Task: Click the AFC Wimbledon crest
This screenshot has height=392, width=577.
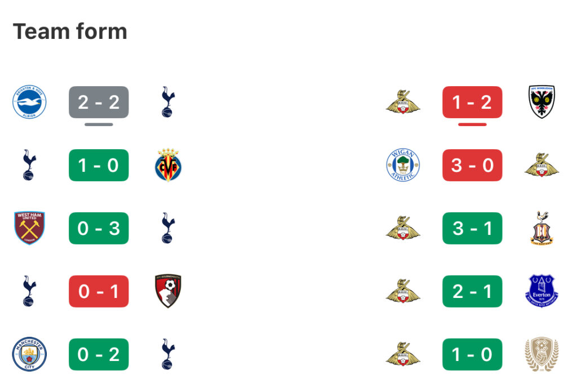Action: (x=542, y=102)
